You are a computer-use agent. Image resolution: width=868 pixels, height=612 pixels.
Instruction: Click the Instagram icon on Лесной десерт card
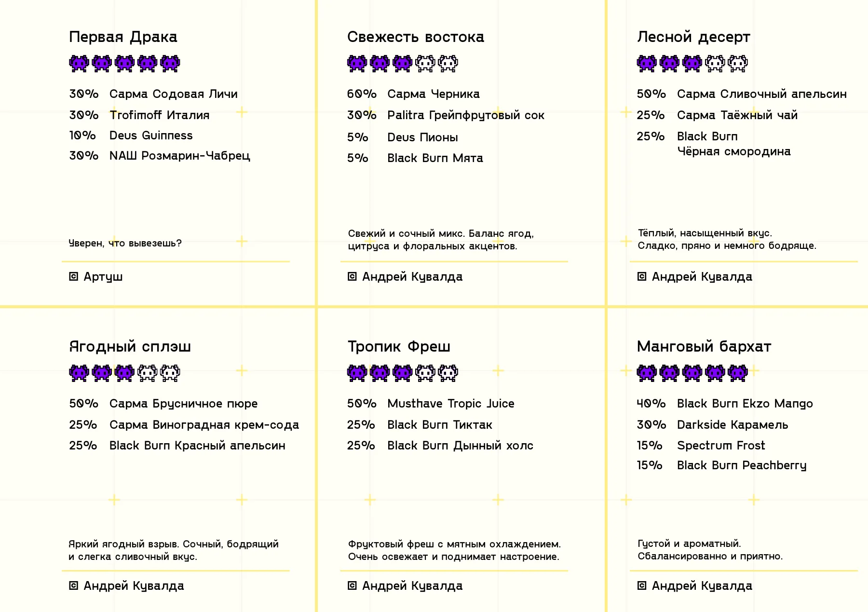[x=642, y=276]
